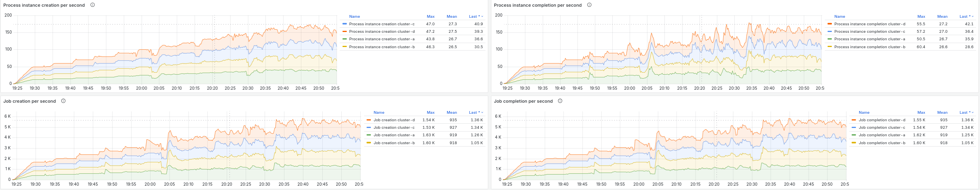Click blue swatch of Process instance completion cluster-c
This screenshot has height=190, width=980.
[830, 31]
